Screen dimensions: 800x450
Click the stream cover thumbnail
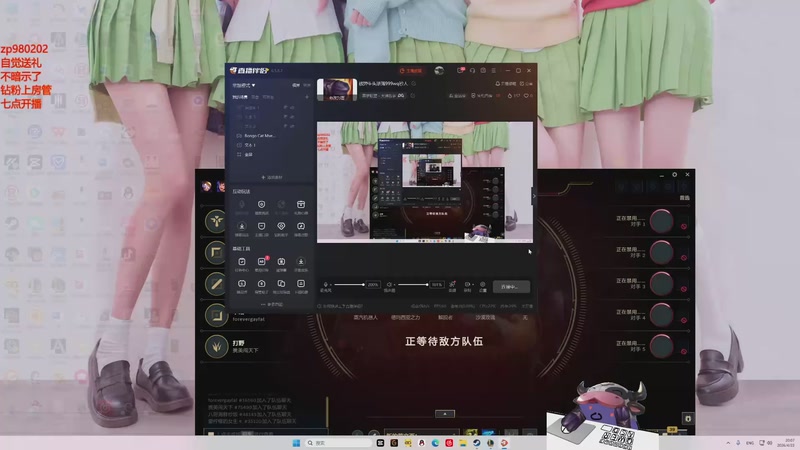[337, 89]
